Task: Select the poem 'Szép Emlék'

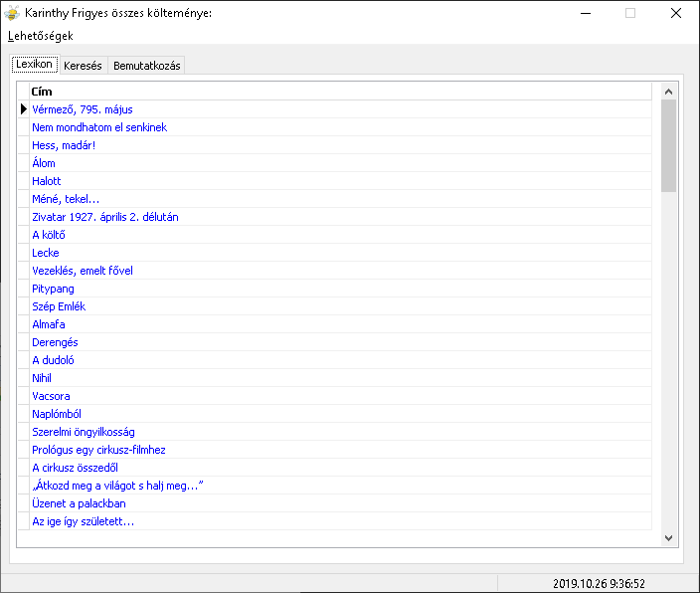Action: (x=341, y=306)
